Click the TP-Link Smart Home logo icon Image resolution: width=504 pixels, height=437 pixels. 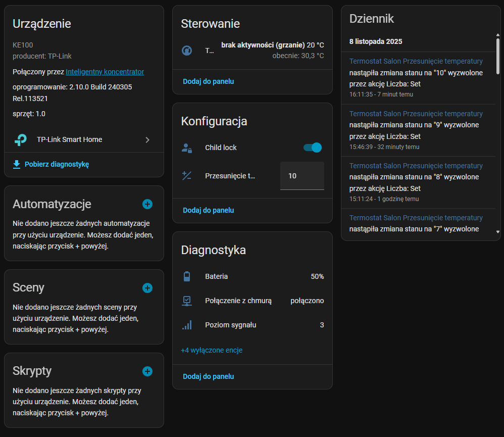tap(21, 140)
